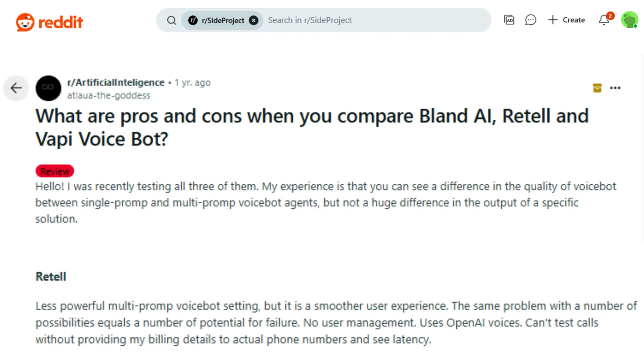Click the search magnifier icon
Image resolution: width=644 pixels, height=362 pixels.
click(172, 20)
